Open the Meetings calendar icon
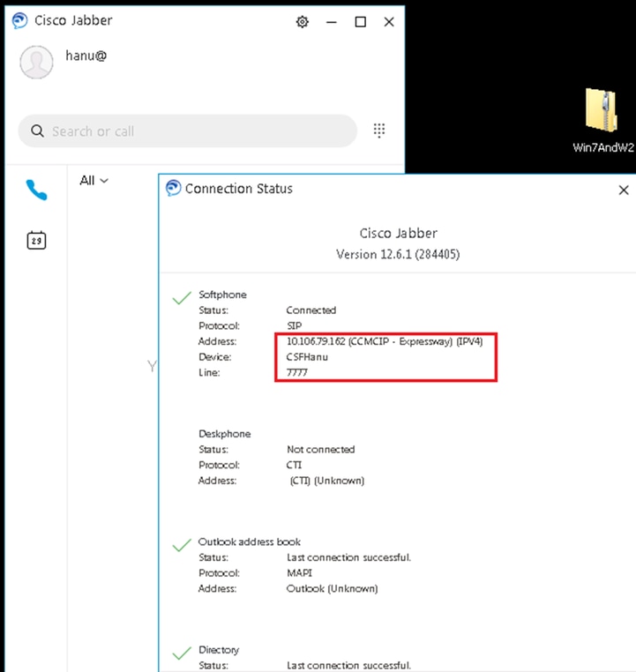The image size is (636, 672). 36,240
